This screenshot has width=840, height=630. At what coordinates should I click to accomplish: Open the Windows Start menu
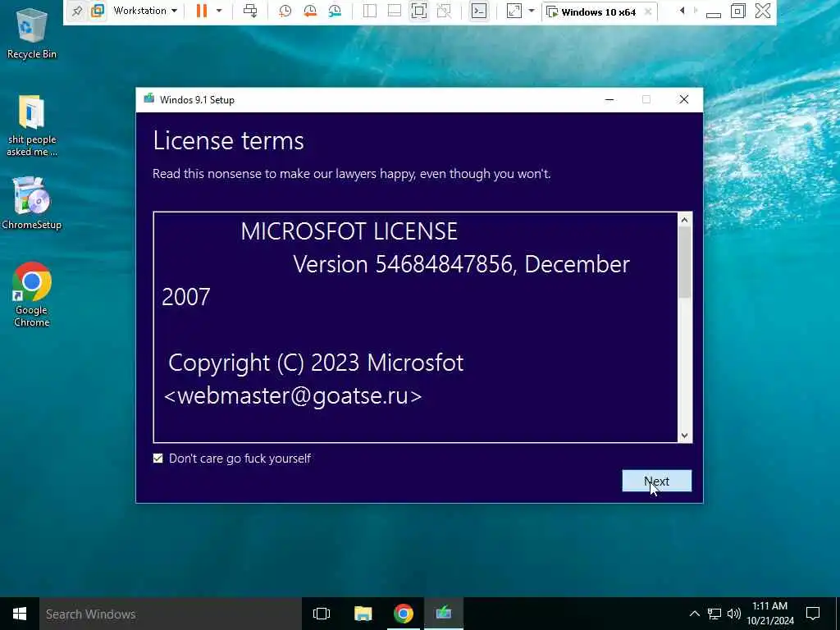pos(20,614)
